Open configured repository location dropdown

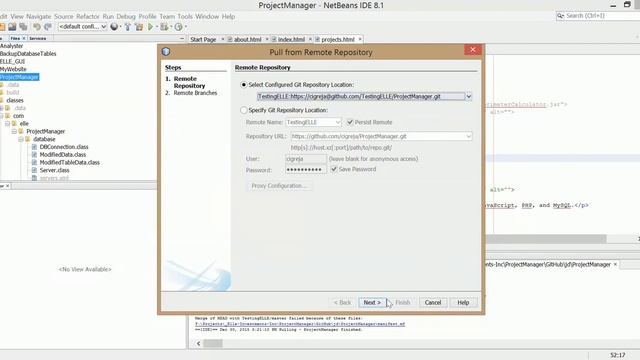[469, 97]
